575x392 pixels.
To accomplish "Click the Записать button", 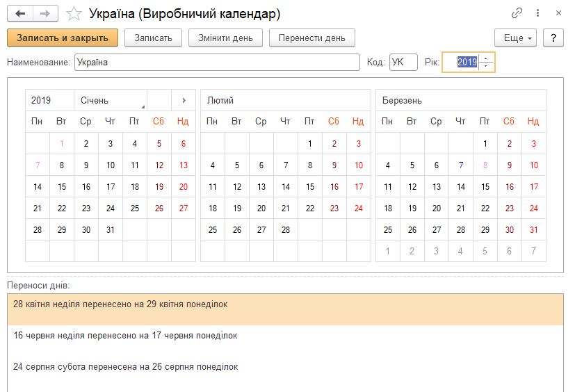I will click(x=153, y=38).
